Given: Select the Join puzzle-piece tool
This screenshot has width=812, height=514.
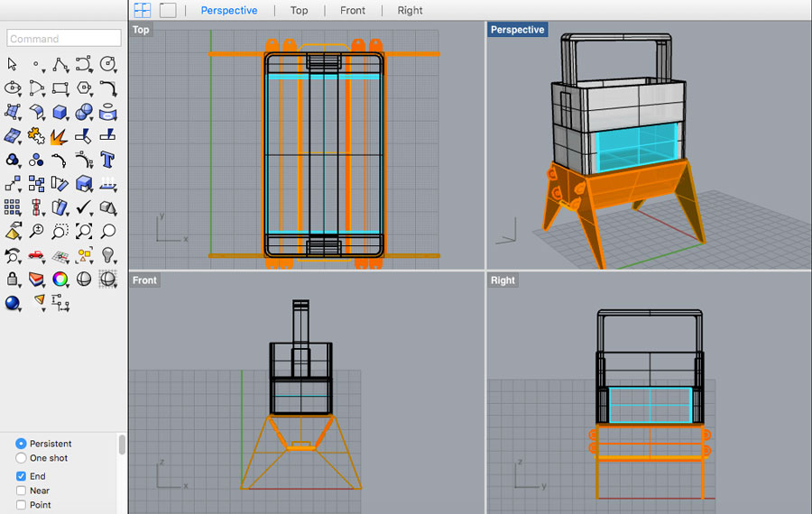Looking at the screenshot, I should click(36, 135).
